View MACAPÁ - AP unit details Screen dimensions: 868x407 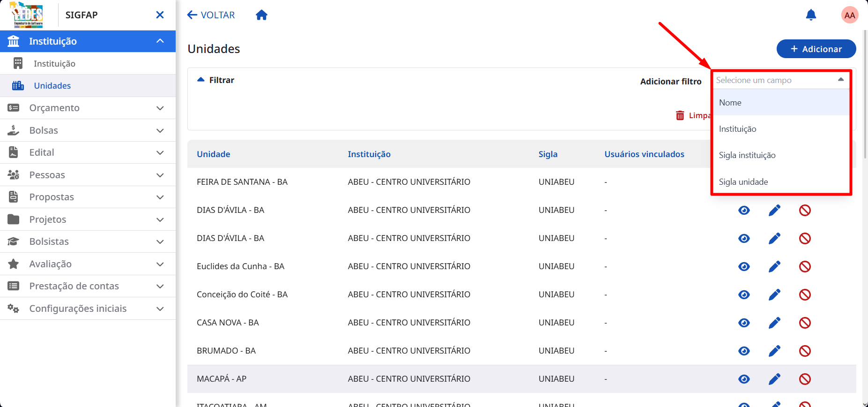pos(744,379)
